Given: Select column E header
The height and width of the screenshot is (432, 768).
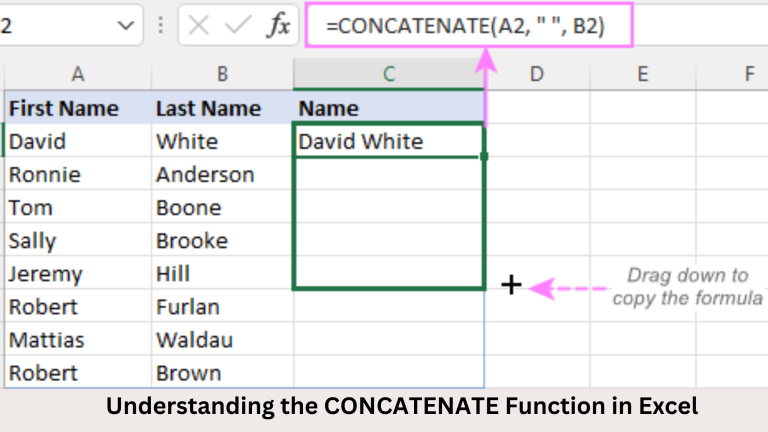Looking at the screenshot, I should tap(642, 73).
